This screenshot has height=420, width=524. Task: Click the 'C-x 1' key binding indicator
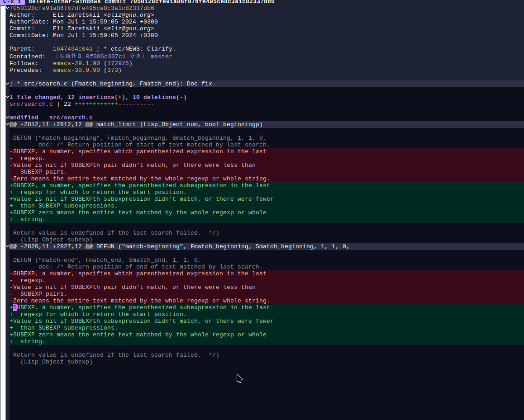(x=12, y=2)
